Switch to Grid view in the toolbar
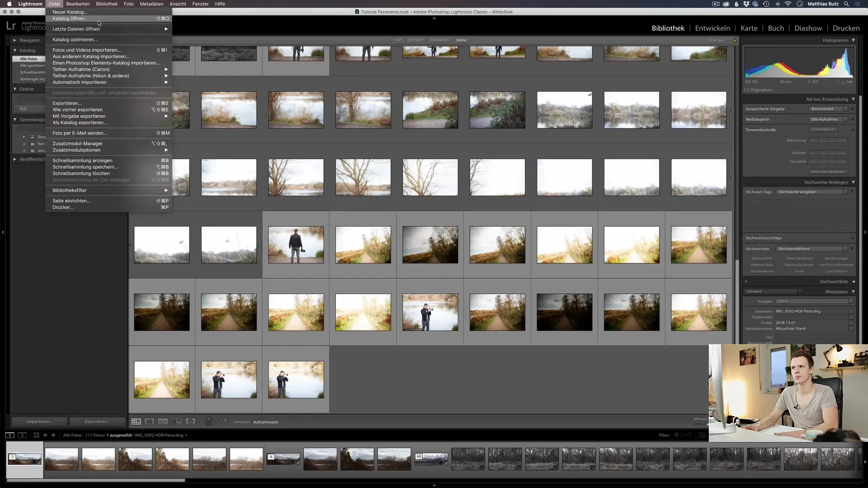Viewport: 868px width, 488px height. point(136,422)
